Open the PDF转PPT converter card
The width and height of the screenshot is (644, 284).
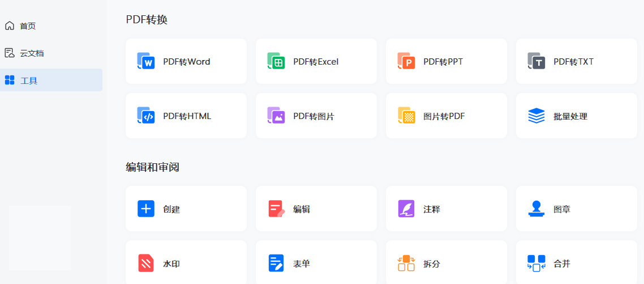pos(446,61)
